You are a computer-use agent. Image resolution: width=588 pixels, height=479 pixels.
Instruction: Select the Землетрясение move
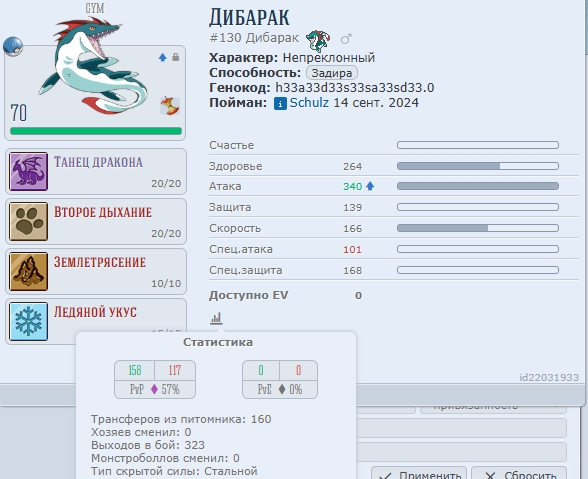point(96,271)
